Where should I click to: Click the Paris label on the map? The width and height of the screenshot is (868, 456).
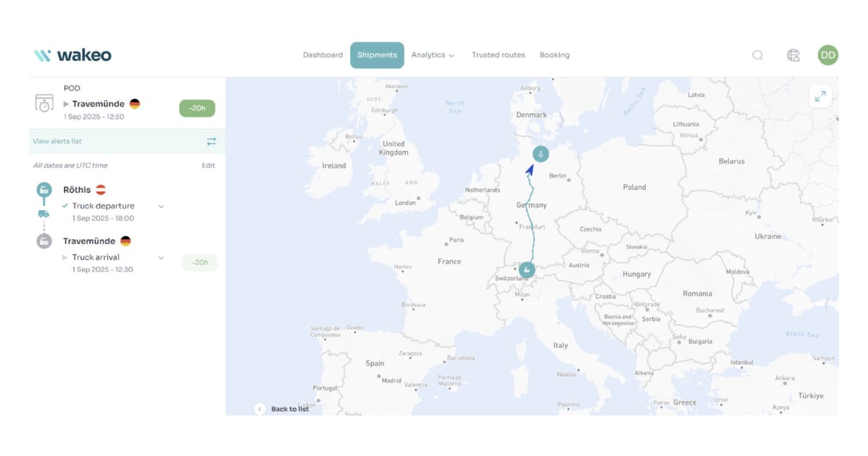pyautogui.click(x=456, y=240)
